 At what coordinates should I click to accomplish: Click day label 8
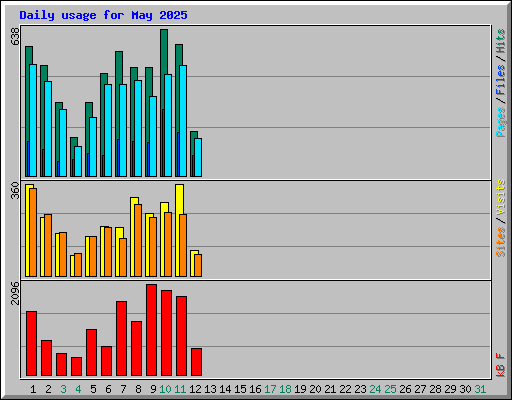click(138, 389)
